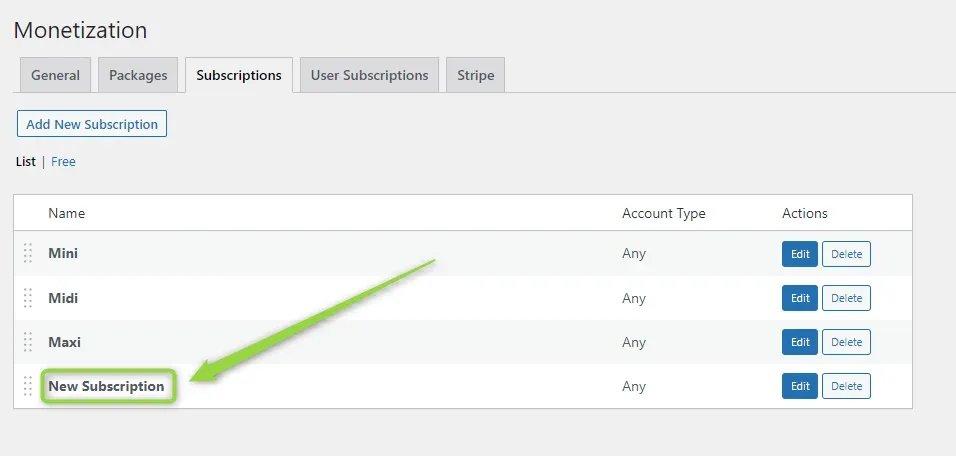Click Any account type in Midi row

tap(633, 298)
